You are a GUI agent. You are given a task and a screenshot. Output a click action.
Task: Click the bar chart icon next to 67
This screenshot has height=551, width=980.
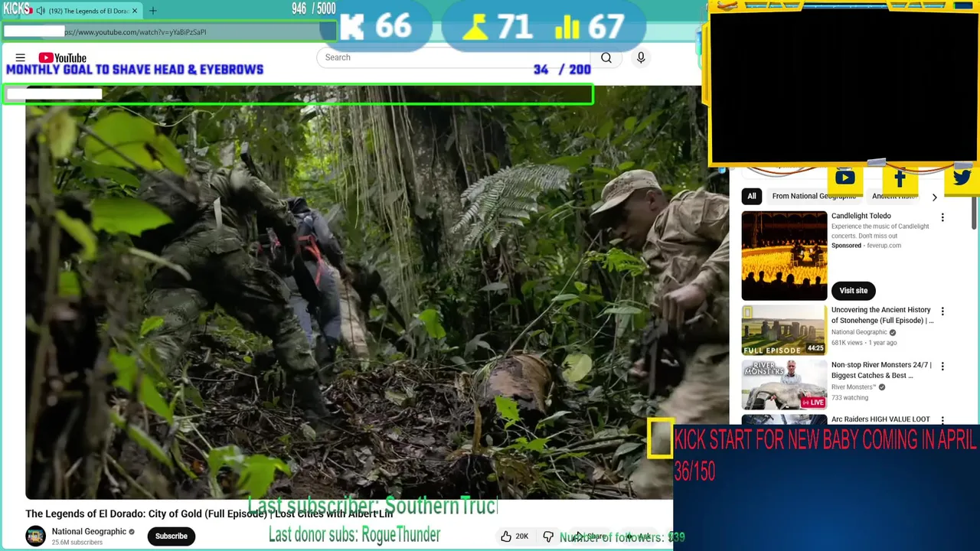coord(567,28)
